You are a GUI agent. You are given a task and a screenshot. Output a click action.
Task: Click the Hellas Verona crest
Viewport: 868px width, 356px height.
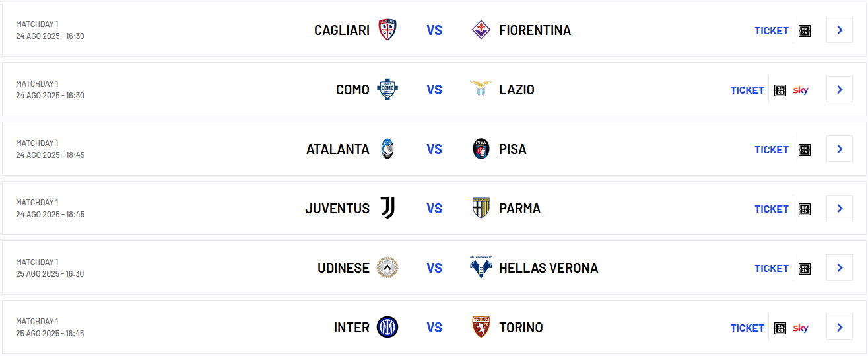coord(481,267)
